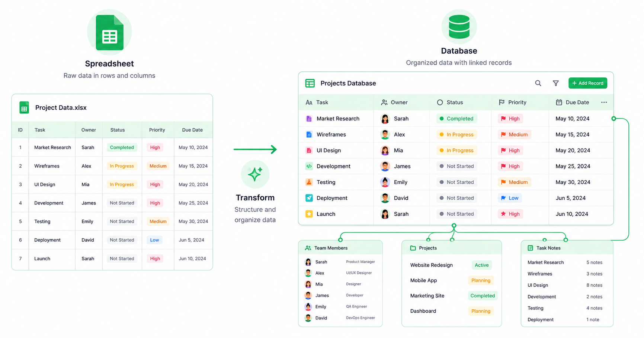
Task: Add a new record with Add Record
Action: pyautogui.click(x=587, y=83)
